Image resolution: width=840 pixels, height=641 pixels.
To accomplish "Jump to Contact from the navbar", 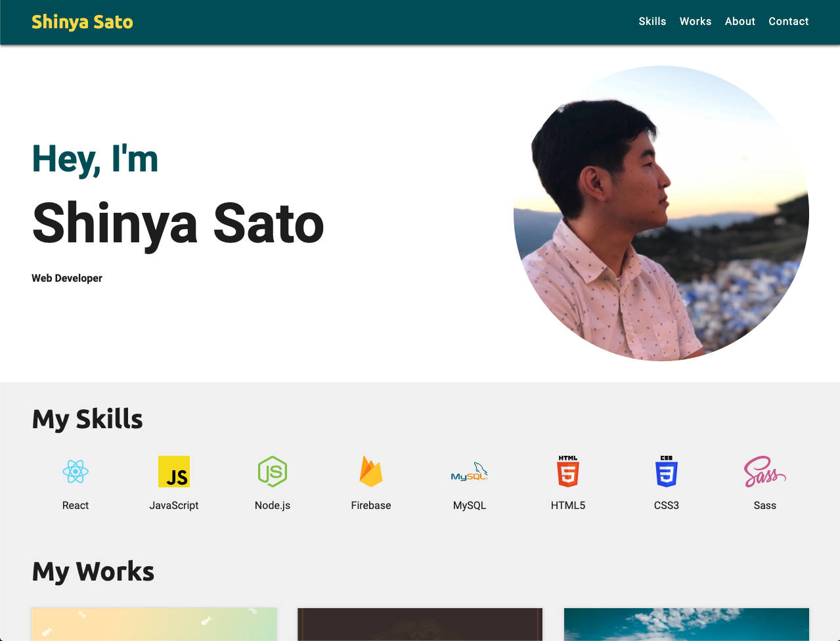I will tap(789, 22).
